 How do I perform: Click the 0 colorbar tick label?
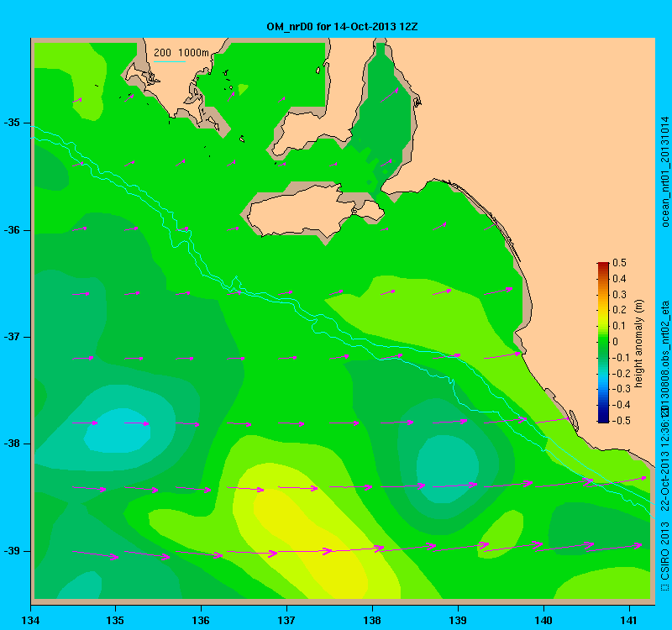[x=616, y=342]
